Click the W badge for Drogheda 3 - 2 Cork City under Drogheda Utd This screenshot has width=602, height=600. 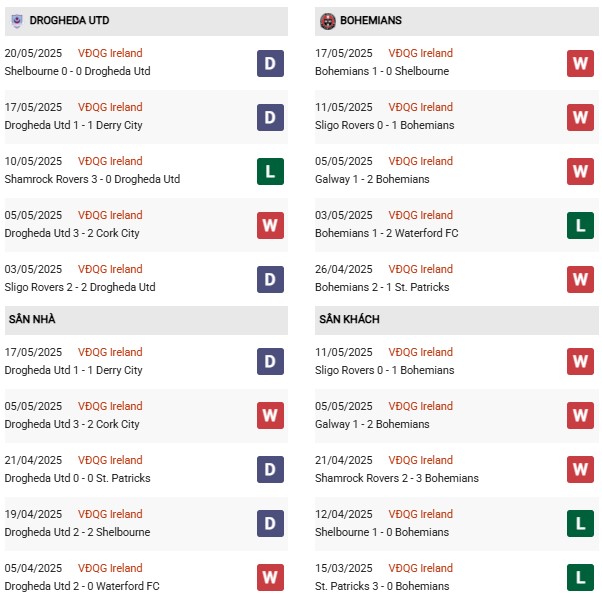coord(270,225)
